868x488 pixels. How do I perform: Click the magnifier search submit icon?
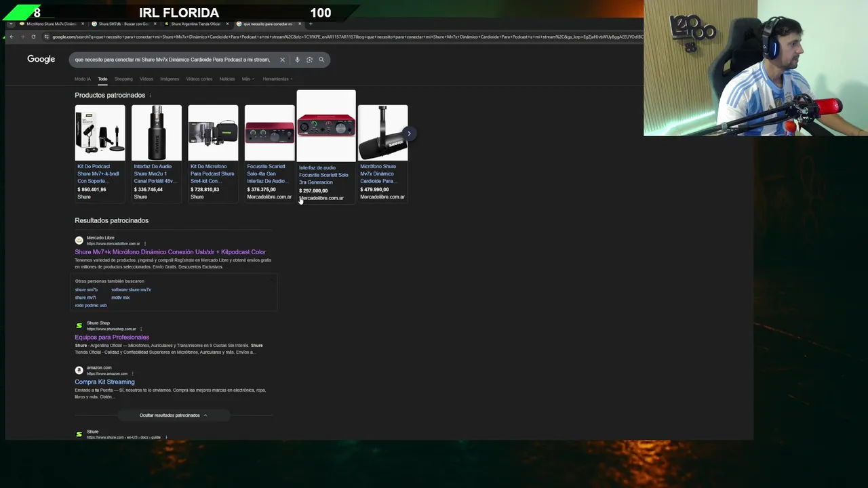[321, 60]
